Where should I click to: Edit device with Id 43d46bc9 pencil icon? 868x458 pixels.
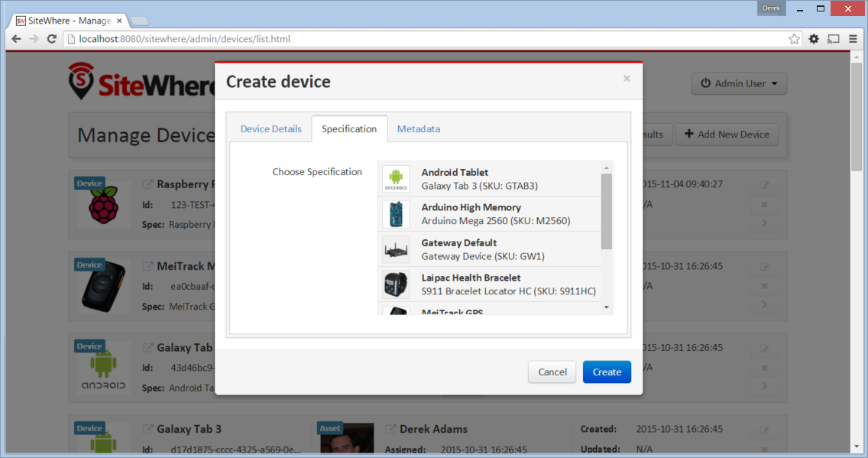pyautogui.click(x=765, y=349)
